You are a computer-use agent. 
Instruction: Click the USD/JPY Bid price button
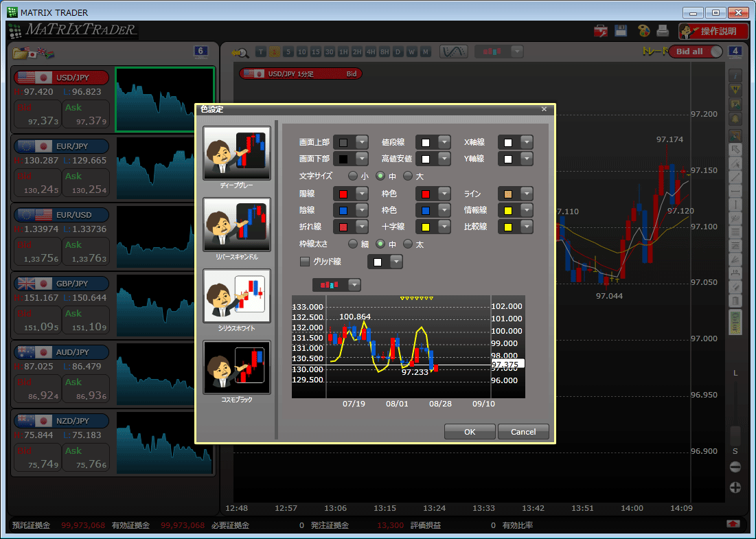coord(38,115)
